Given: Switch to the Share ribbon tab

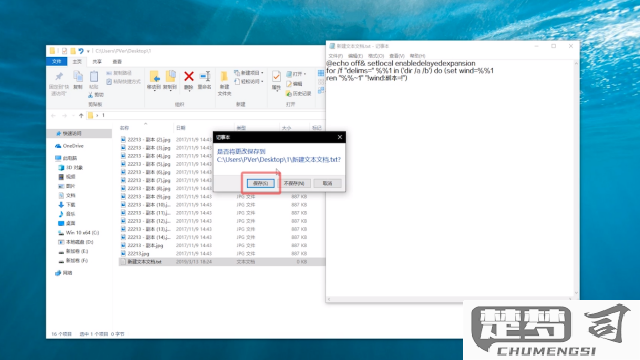Looking at the screenshot, I should click(97, 62).
